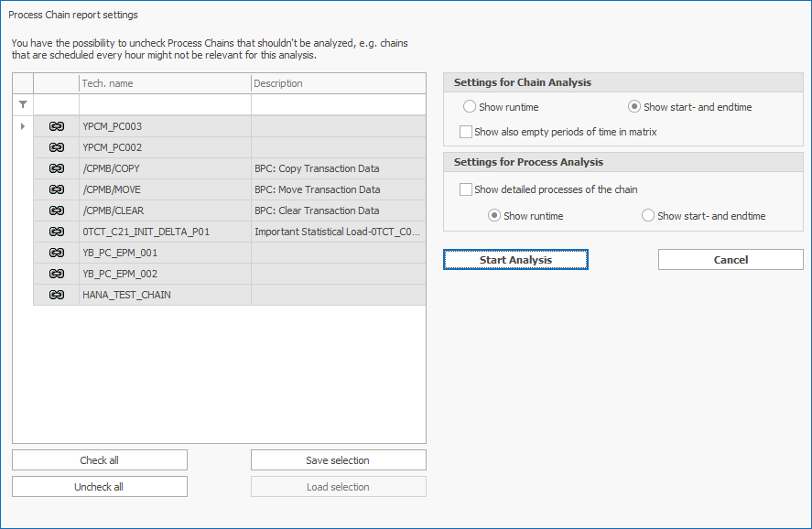
Task: Click the chain icon for YPCM_PC002
Action: (56, 147)
